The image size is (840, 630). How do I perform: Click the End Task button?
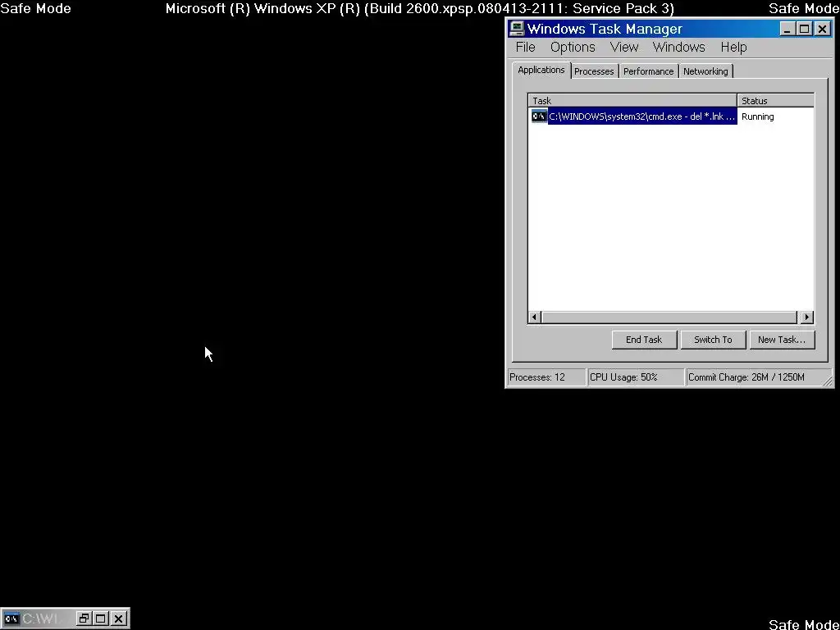pos(644,340)
